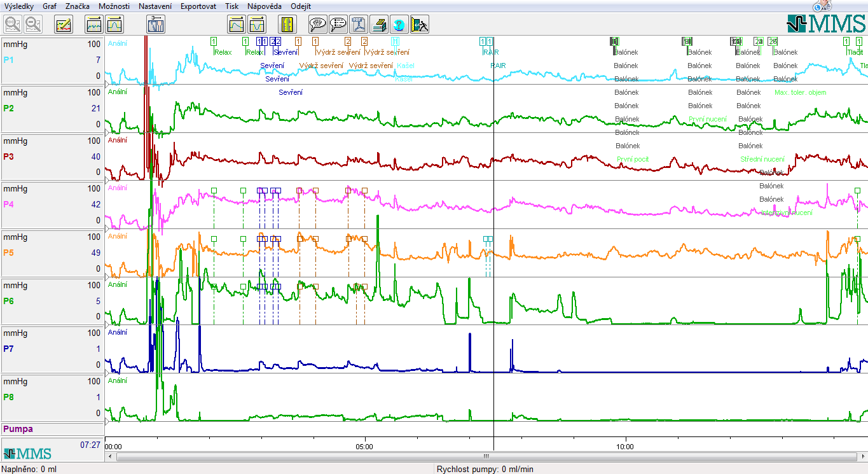Open the wrench tools settings icon
Image resolution: width=868 pixels, height=474 pixels.
tap(156, 25)
